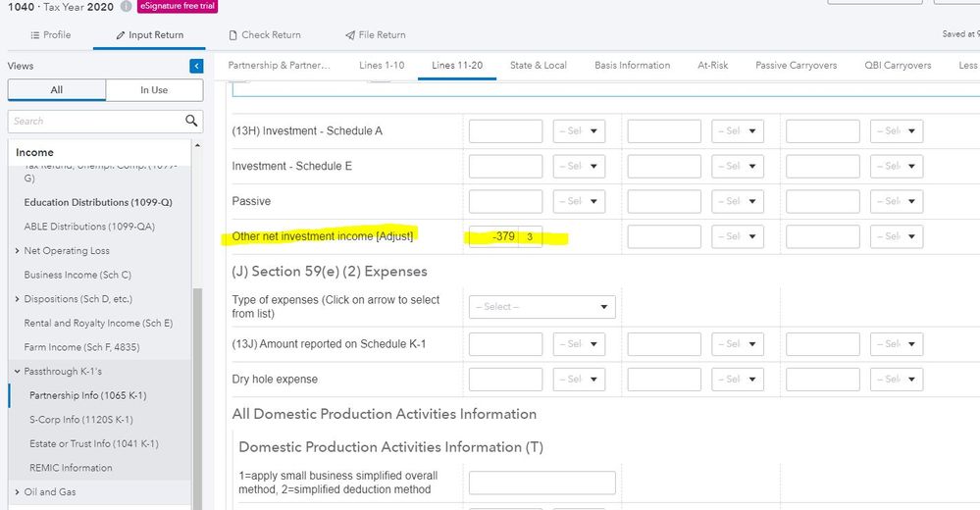Select the In Use views toggle
The height and width of the screenshot is (510, 980).
click(154, 90)
